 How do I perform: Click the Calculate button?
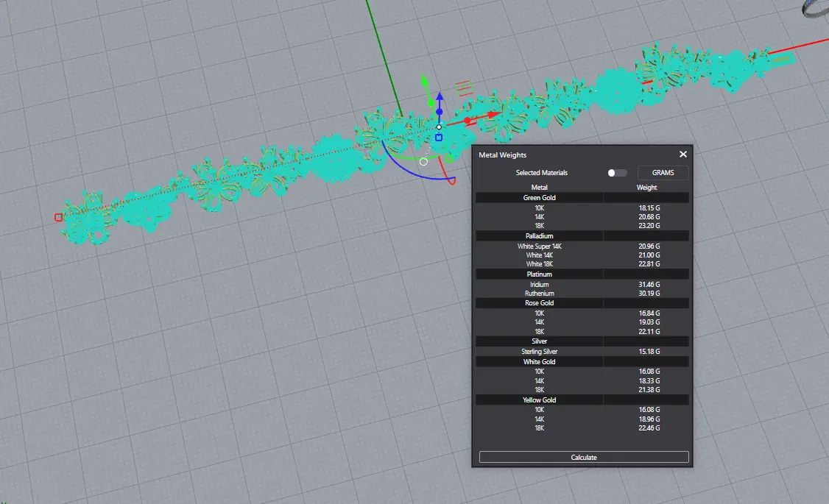click(x=584, y=457)
